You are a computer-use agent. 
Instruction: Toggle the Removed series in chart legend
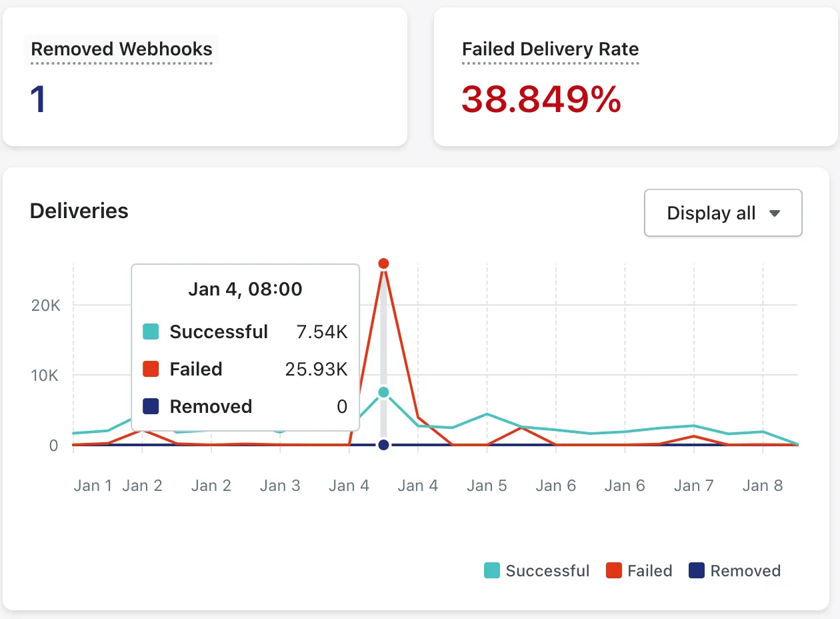click(735, 571)
